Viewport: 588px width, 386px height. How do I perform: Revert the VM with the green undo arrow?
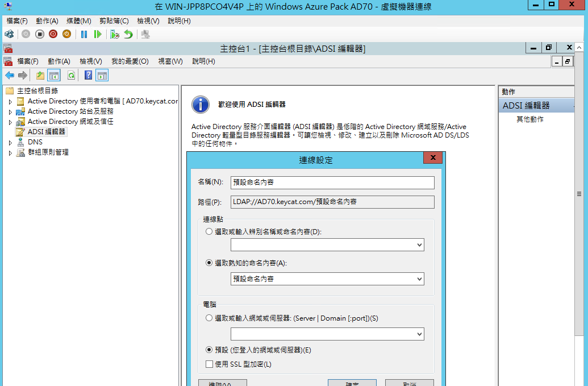(x=128, y=35)
